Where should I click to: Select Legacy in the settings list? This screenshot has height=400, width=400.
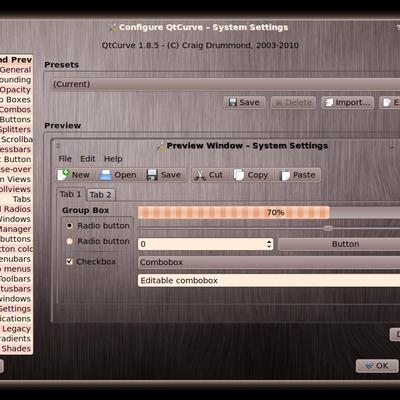click(16, 329)
